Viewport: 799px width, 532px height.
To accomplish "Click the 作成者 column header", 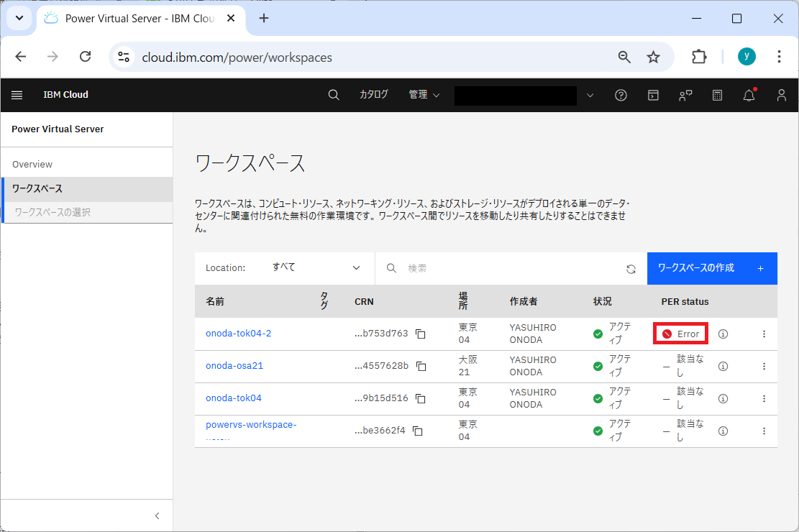I will [x=524, y=302].
